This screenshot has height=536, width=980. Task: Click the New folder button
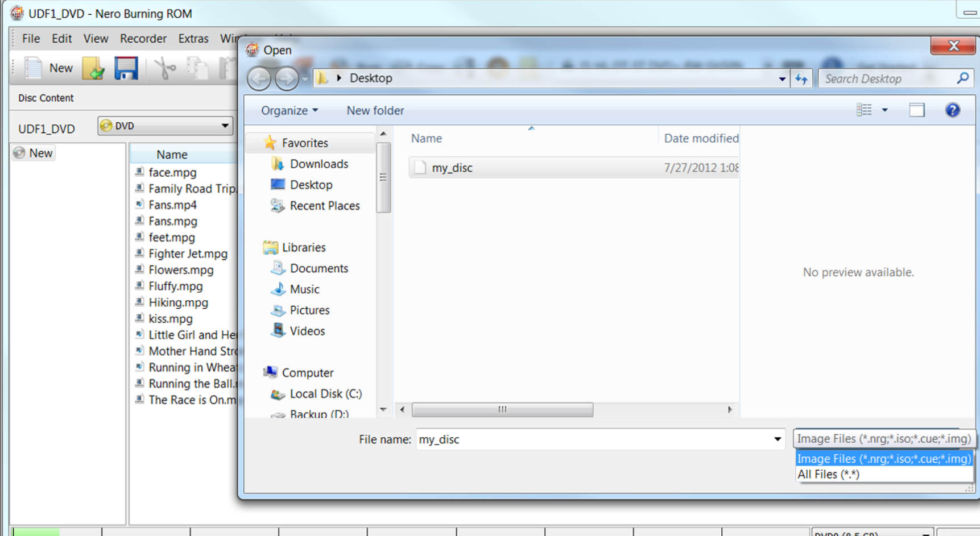point(375,110)
